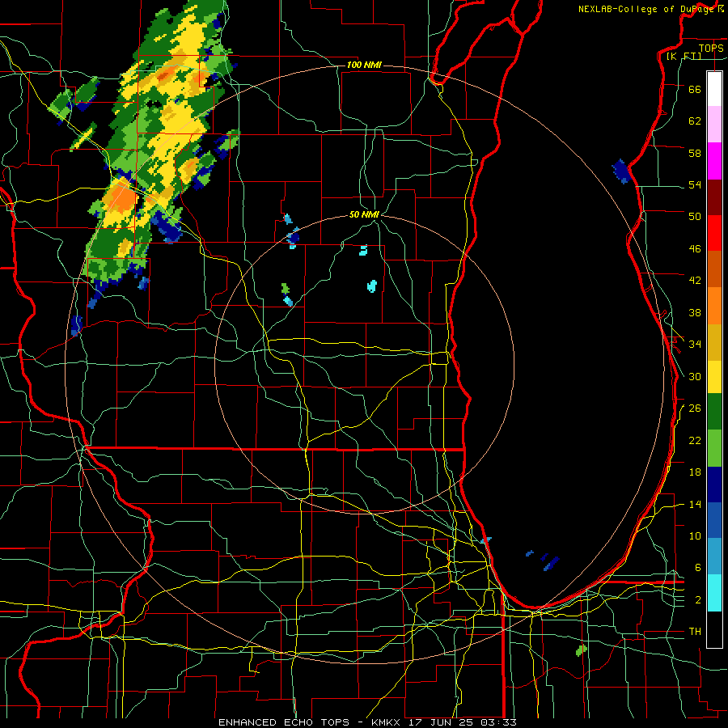This screenshot has height=728, width=728.
Task: Click the TOPS legend title
Action: pyautogui.click(x=711, y=48)
